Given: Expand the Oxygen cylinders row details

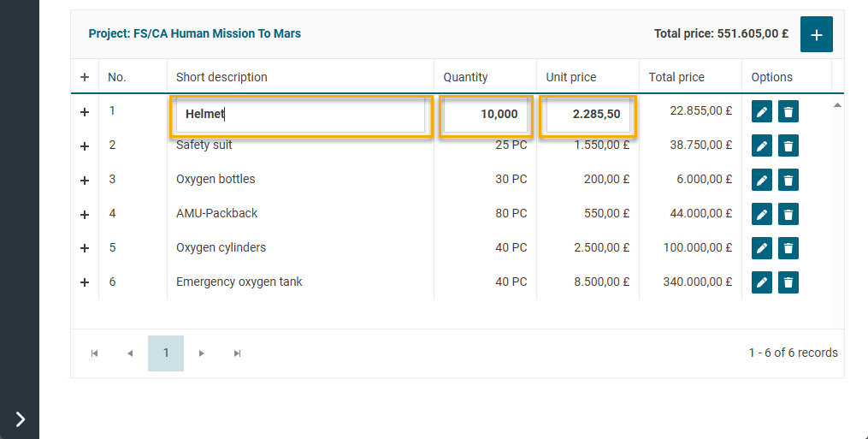Looking at the screenshot, I should pos(85,249).
